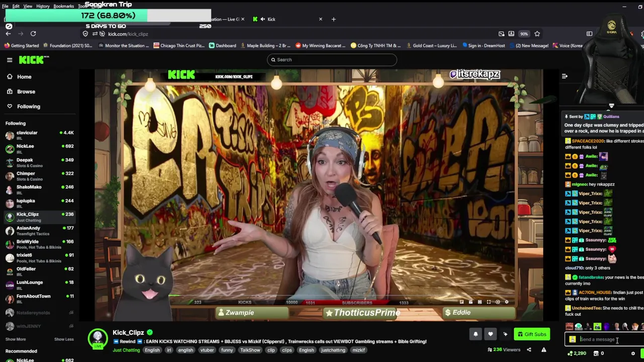
Task: Open chat settings gear icon
Action: pyautogui.click(x=633, y=353)
